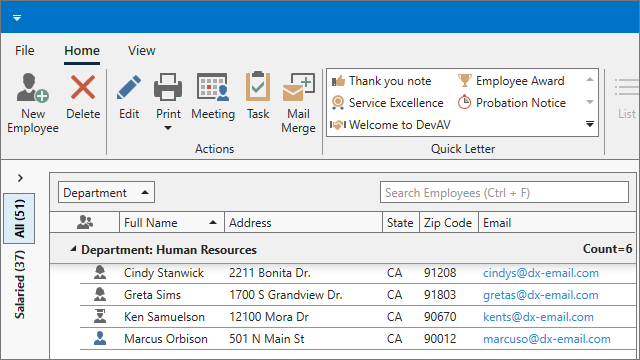Click zip code 90670
This screenshot has width=640, height=360.
pyautogui.click(x=440, y=317)
